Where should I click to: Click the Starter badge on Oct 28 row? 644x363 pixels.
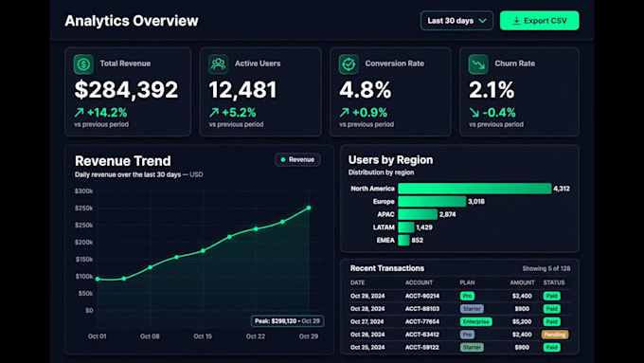coord(472,309)
